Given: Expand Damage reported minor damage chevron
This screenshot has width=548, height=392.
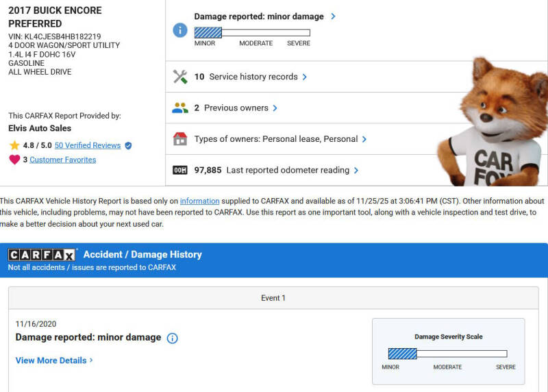Looking at the screenshot, I should pyautogui.click(x=333, y=16).
